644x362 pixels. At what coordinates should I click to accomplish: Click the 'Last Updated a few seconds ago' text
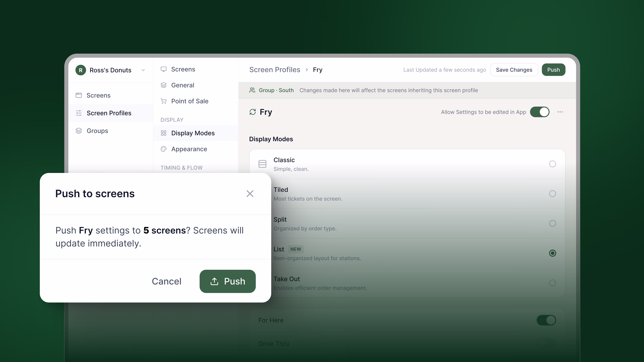pos(445,70)
